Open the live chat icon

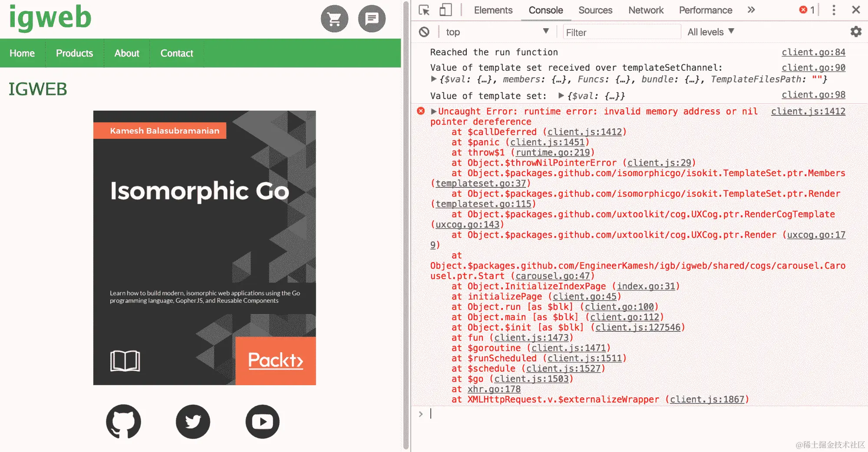pos(372,19)
